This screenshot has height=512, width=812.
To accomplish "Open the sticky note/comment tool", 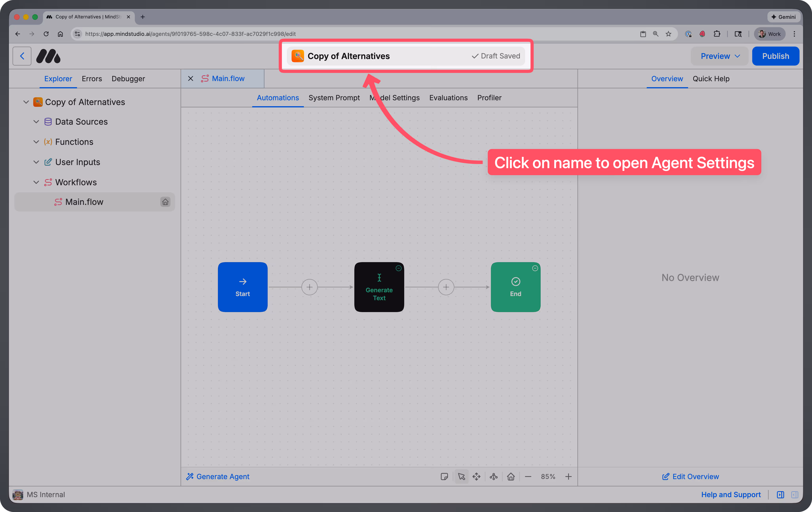I will click(444, 477).
